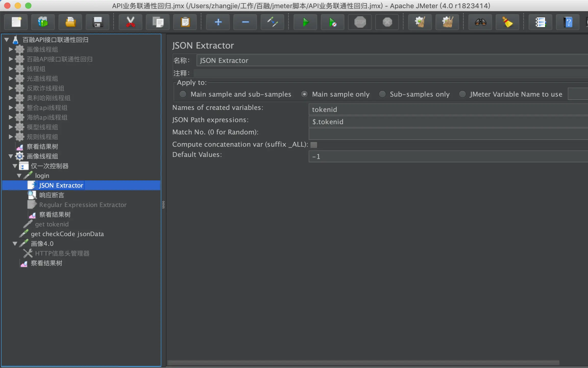Click the Start no pauses button
This screenshot has height=368, width=588.
coord(333,22)
